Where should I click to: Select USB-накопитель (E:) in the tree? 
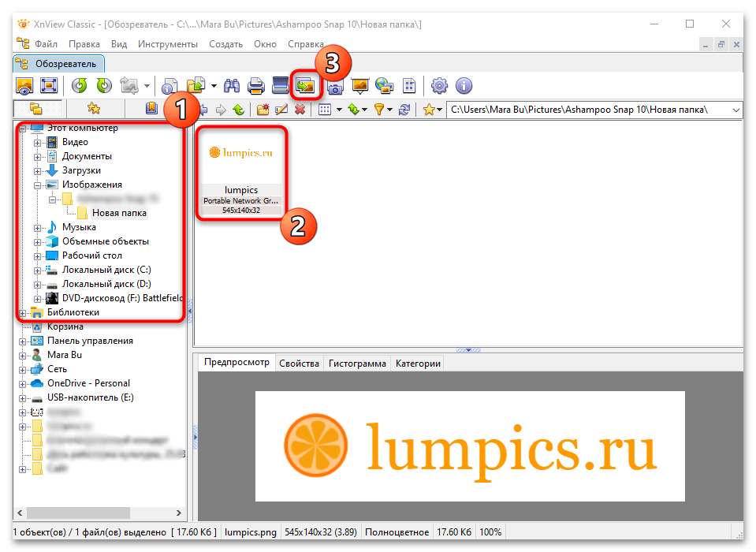pos(91,397)
